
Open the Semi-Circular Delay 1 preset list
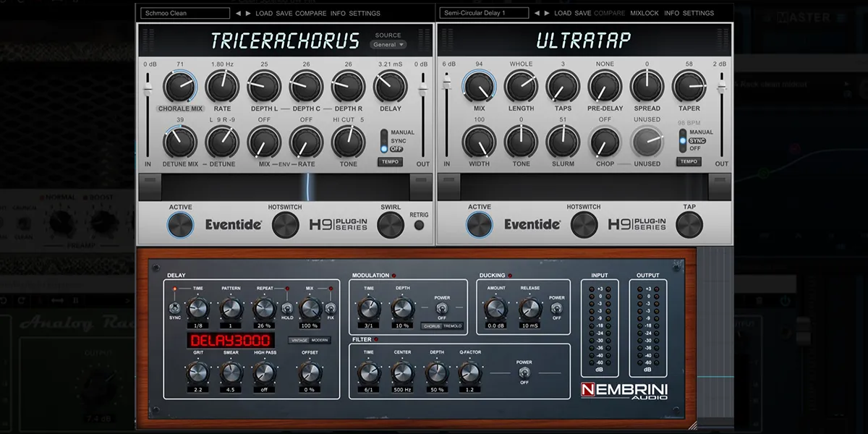coord(482,13)
